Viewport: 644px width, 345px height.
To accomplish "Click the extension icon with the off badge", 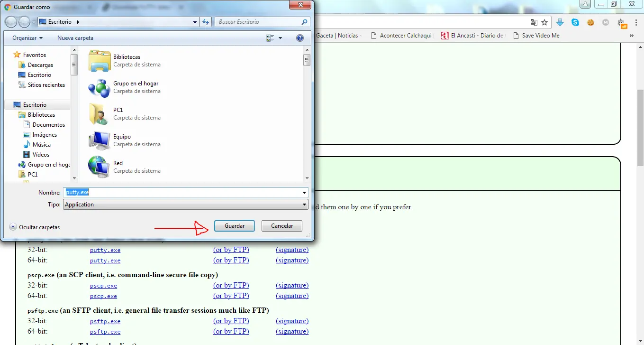I will click(622, 23).
